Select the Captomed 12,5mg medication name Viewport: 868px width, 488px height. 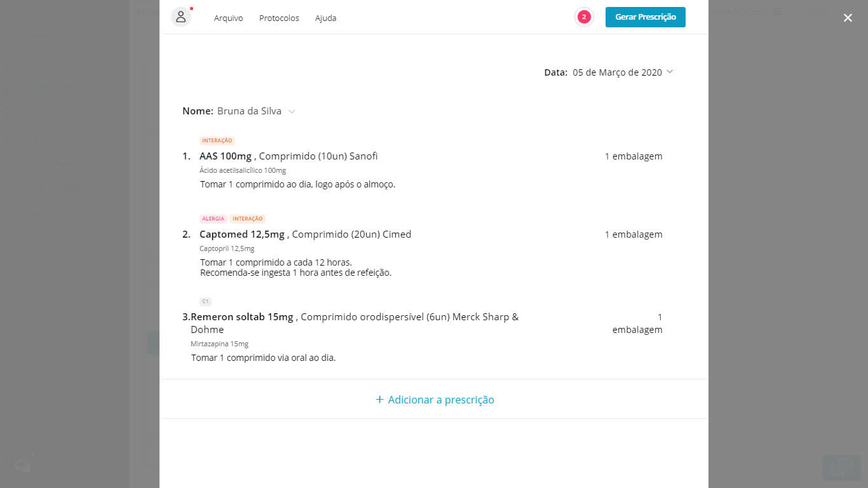(242, 234)
